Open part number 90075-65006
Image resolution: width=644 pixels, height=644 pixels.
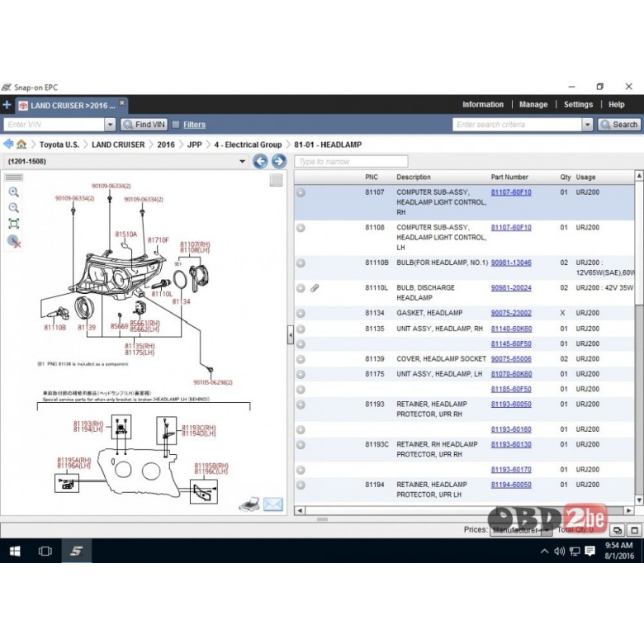point(511,358)
